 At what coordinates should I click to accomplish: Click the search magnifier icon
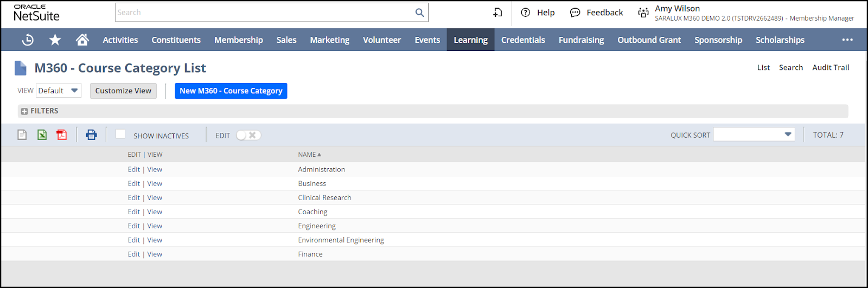click(419, 12)
